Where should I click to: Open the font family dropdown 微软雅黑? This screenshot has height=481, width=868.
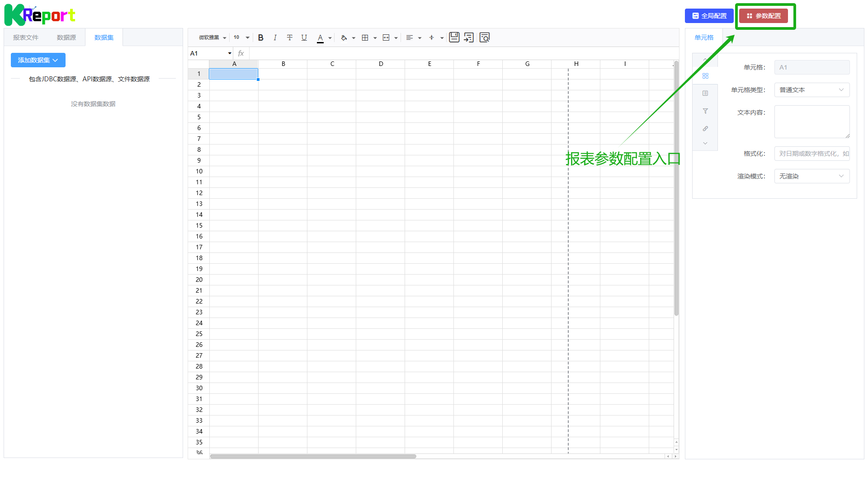212,38
